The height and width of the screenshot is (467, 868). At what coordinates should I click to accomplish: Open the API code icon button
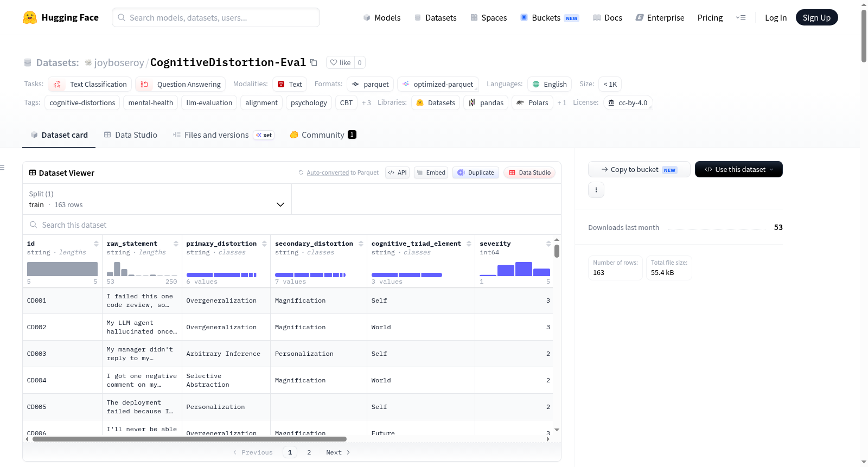397,172
